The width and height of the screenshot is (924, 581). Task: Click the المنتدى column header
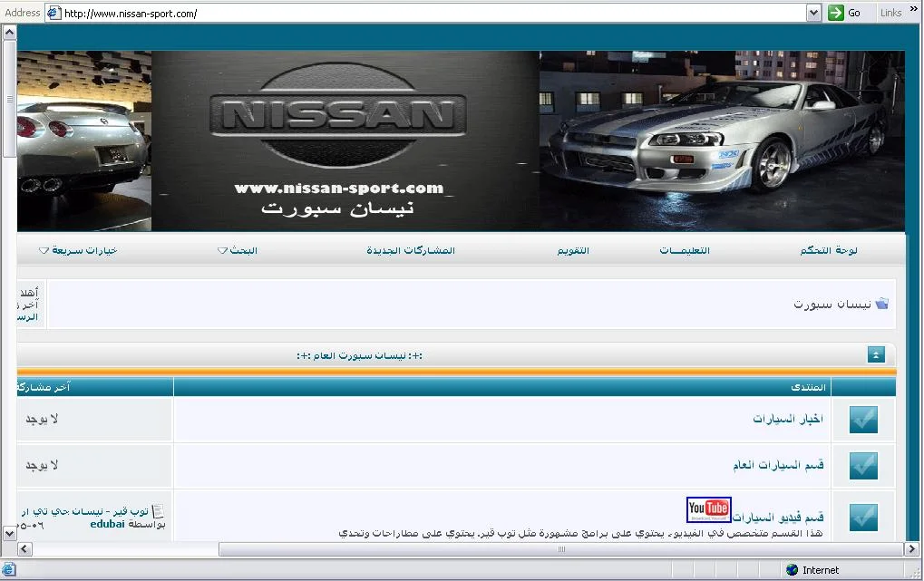[808, 387]
